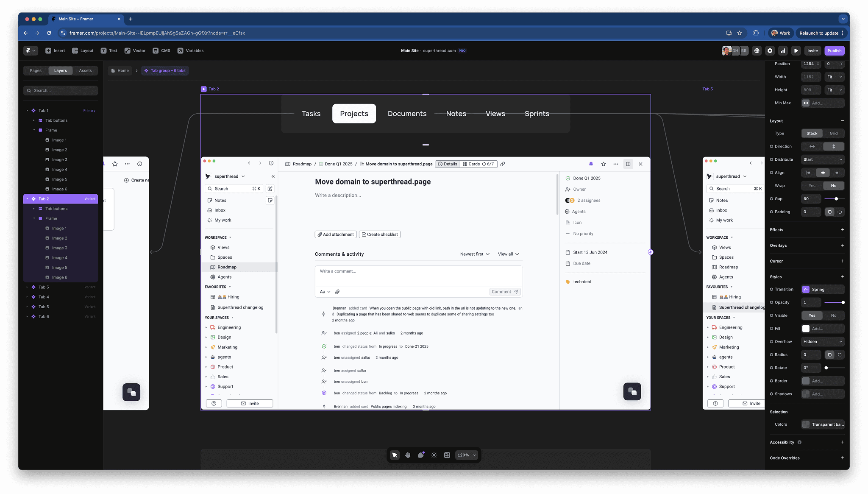Click the Preview play button

point(796,50)
